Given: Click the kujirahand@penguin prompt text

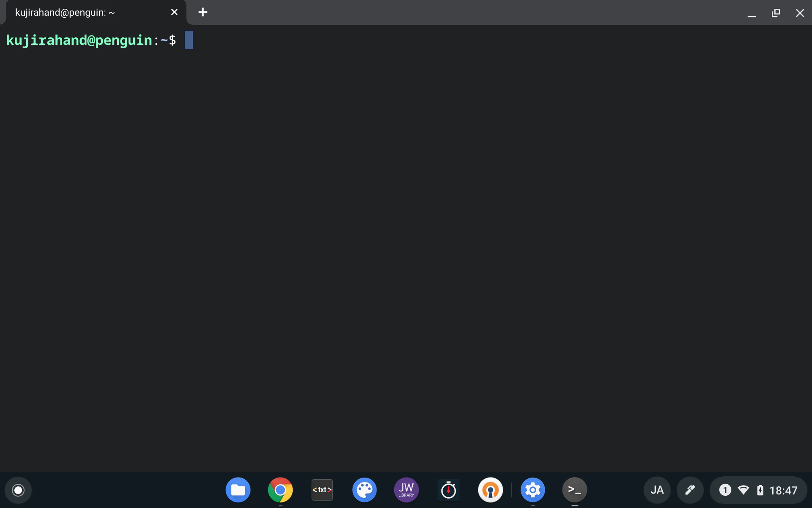Looking at the screenshot, I should point(79,40).
